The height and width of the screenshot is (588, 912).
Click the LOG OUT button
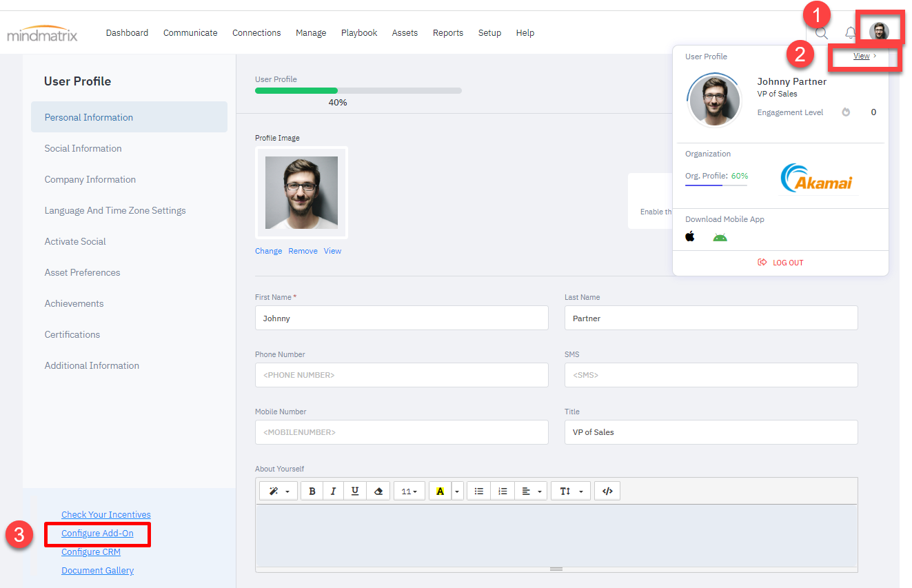coord(780,263)
